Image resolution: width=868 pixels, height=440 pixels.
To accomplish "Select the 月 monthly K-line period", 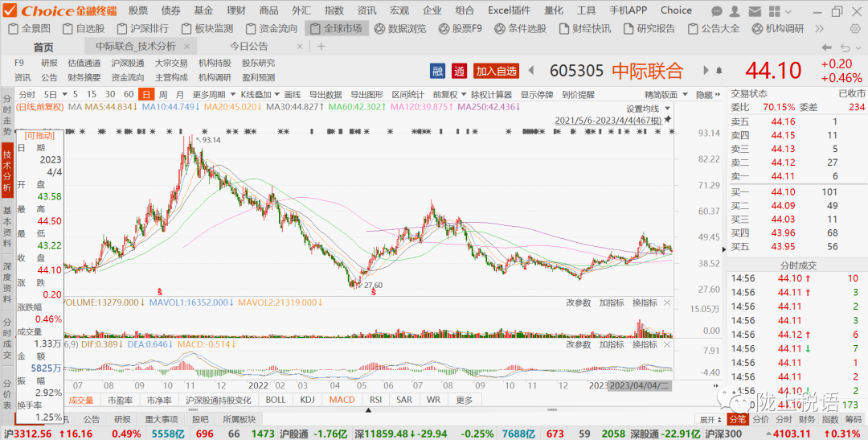I will pos(179,95).
